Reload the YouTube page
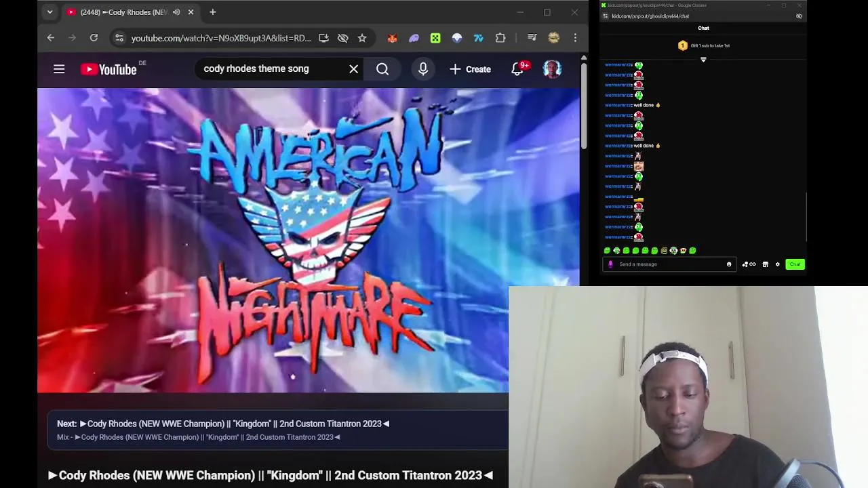The width and height of the screenshot is (868, 488). pos(94,38)
